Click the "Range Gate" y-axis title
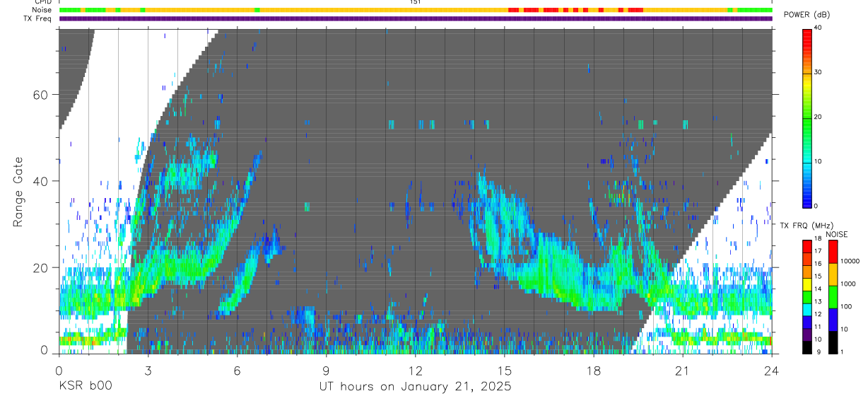The height and width of the screenshot is (401, 868). click(18, 191)
